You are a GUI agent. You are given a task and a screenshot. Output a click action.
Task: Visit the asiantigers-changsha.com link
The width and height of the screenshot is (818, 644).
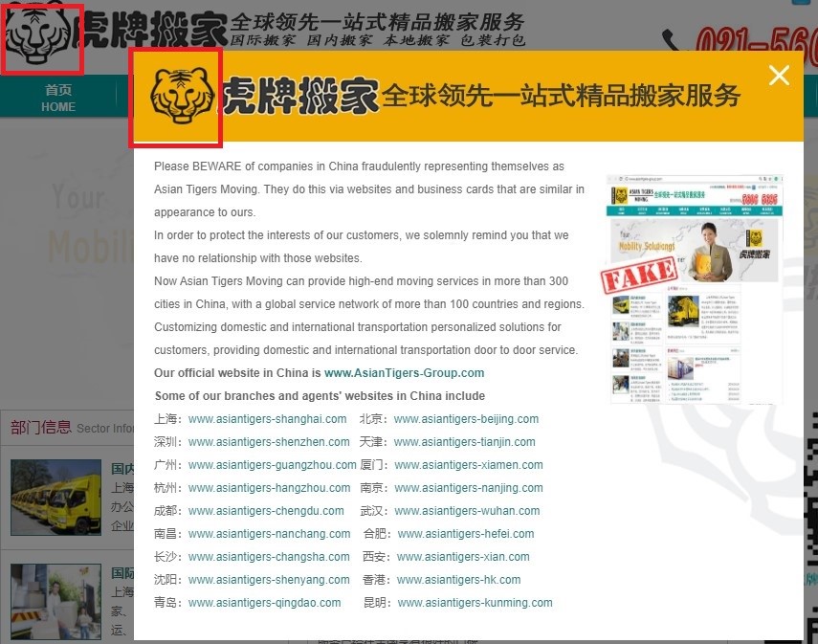pos(269,557)
